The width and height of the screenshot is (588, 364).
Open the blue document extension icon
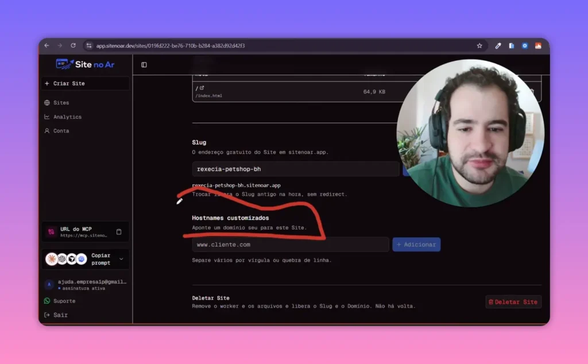[x=511, y=46]
